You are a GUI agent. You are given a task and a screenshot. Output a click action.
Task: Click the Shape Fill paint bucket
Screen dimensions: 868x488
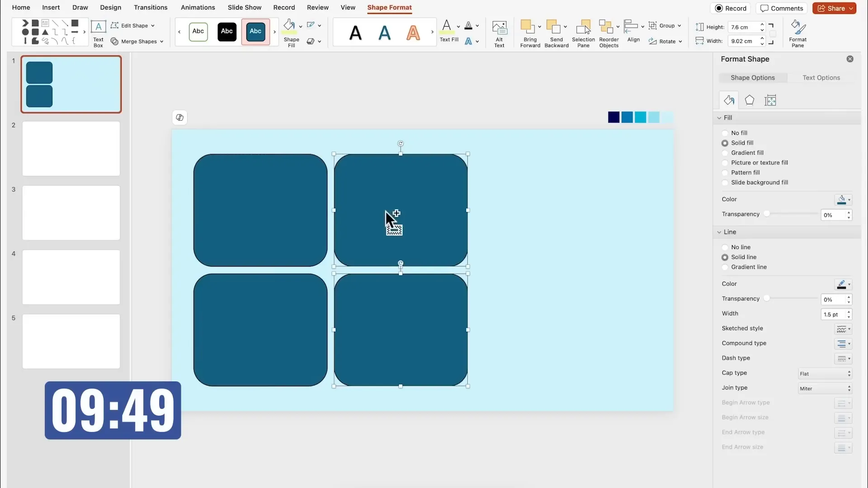289,26
